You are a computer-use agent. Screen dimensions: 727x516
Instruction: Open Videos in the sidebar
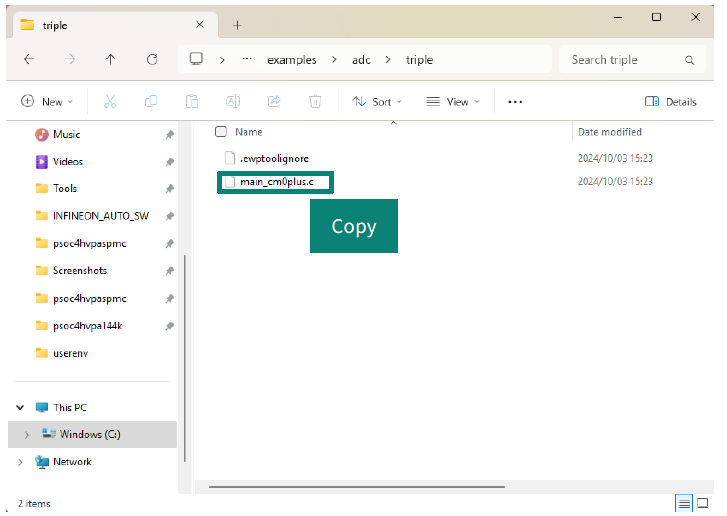(x=68, y=162)
